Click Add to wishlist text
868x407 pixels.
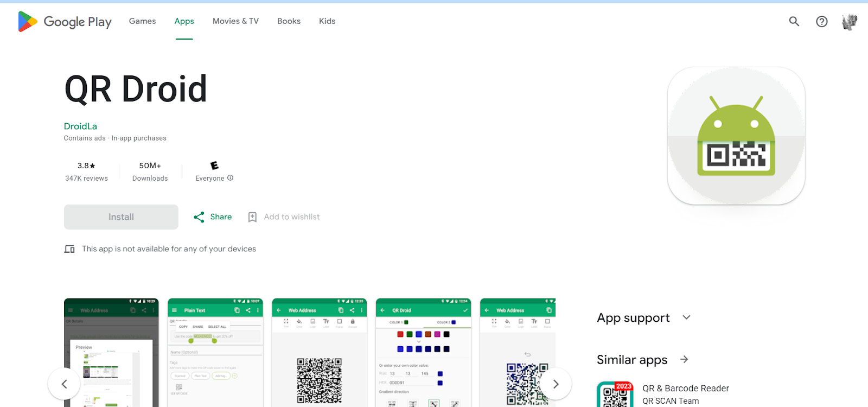click(x=292, y=217)
